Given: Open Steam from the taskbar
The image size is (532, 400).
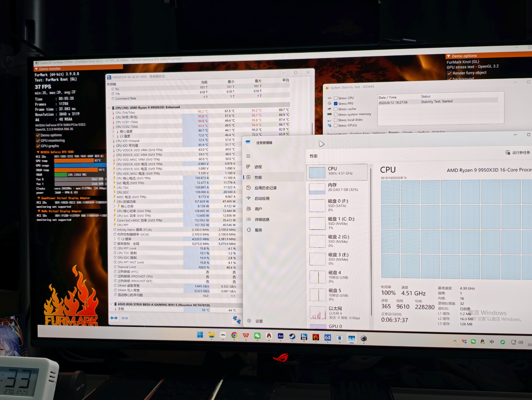Looking at the screenshot, I should click(292, 337).
